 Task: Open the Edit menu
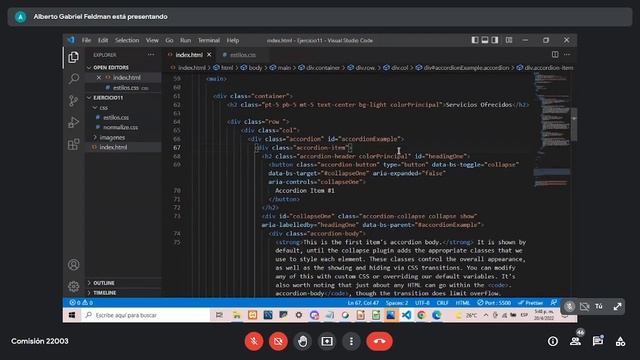point(103,40)
